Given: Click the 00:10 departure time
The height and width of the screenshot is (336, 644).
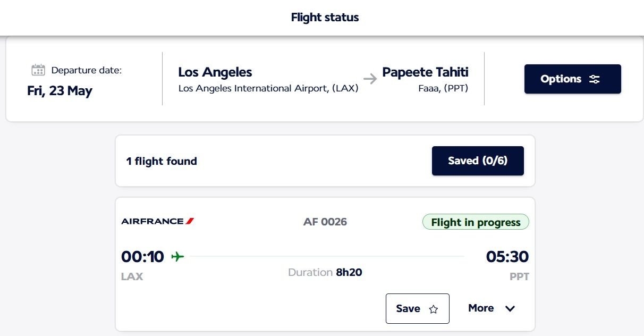Looking at the screenshot, I should click(x=142, y=257).
